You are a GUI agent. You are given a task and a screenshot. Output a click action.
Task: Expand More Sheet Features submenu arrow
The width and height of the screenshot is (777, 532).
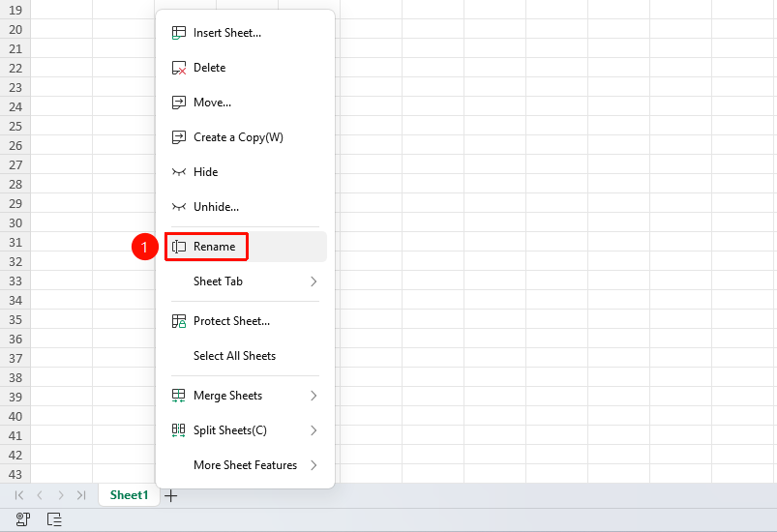point(314,465)
